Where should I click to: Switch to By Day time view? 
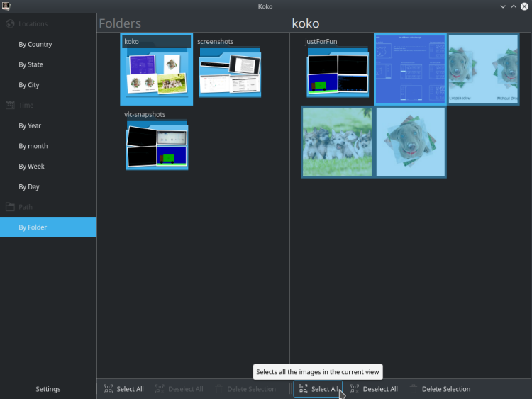pyautogui.click(x=48, y=187)
